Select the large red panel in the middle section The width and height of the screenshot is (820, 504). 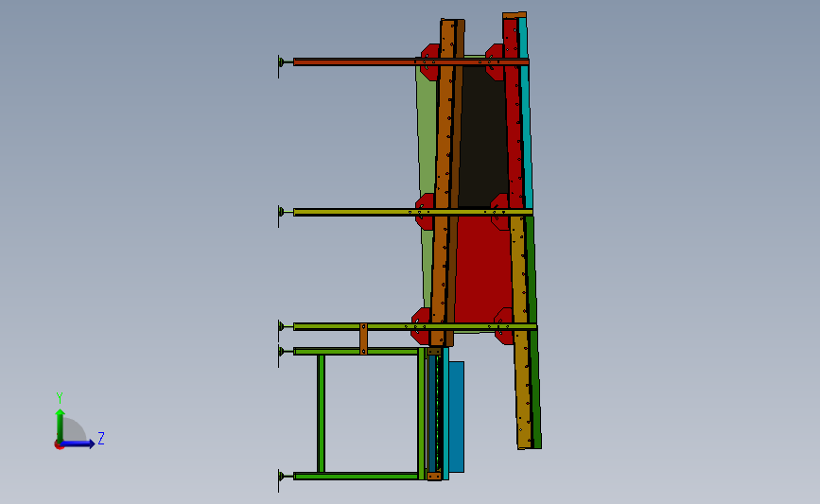[482, 269]
